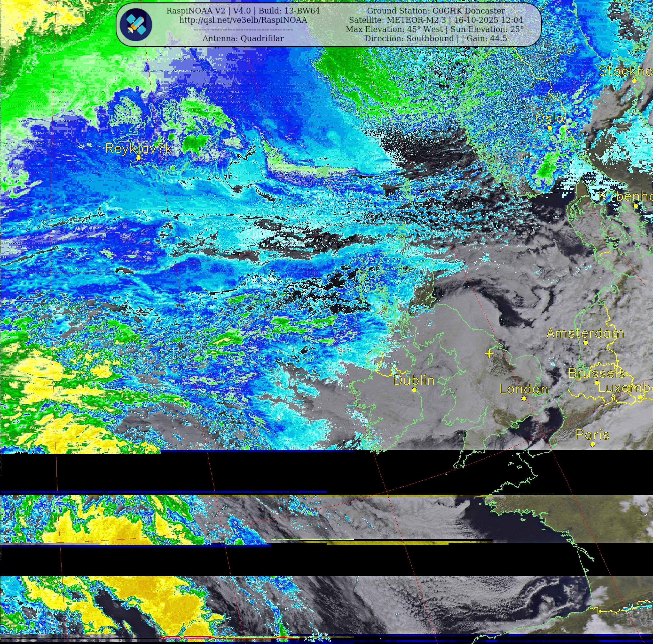Click the yellow dot marking Paris
The width and height of the screenshot is (653, 644).
[x=592, y=444]
